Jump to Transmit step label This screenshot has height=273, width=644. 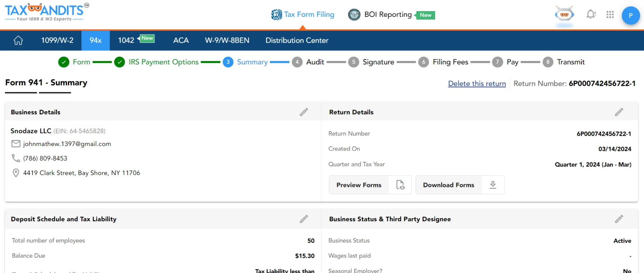click(571, 62)
